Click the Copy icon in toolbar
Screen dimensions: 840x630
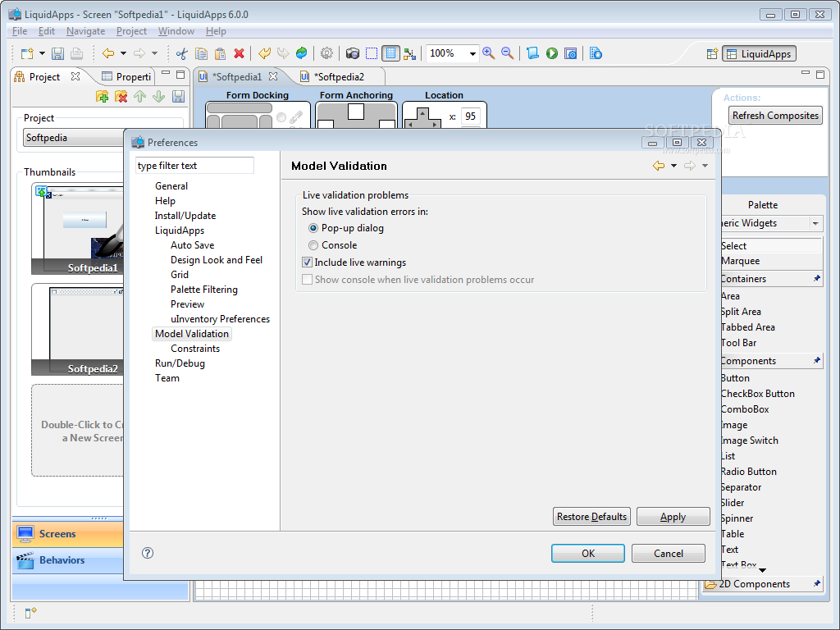202,53
